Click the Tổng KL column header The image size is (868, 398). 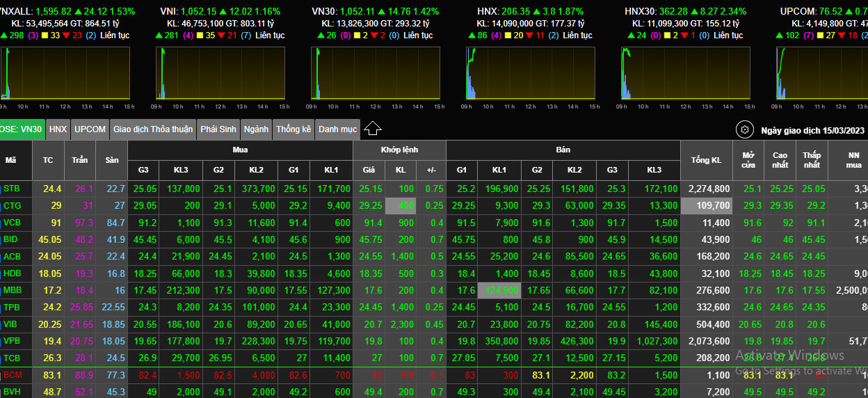click(706, 160)
